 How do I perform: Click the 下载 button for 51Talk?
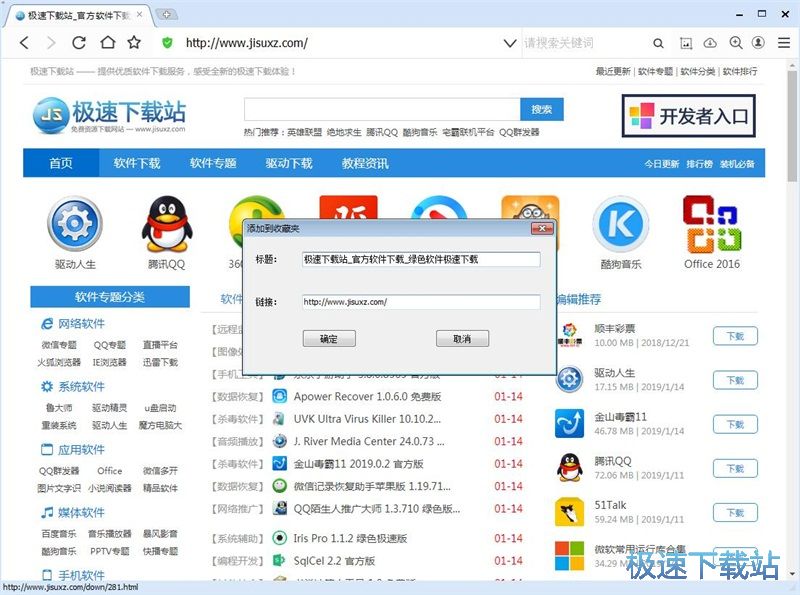click(735, 512)
